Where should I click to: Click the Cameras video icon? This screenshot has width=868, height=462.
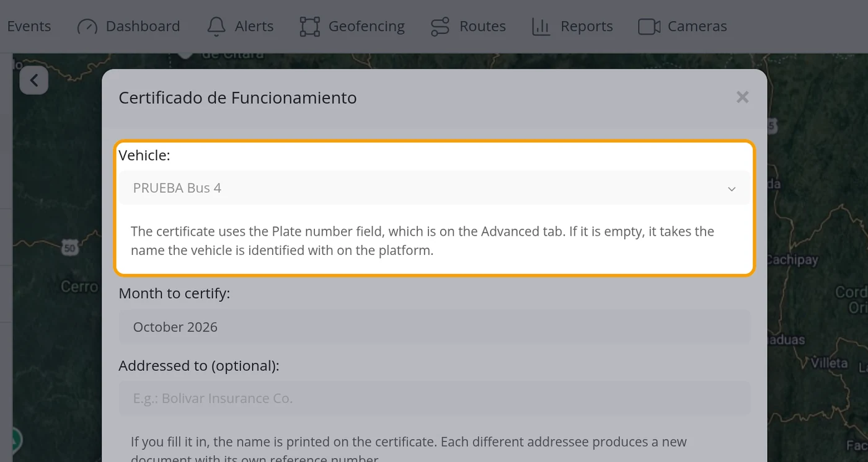coord(649,27)
